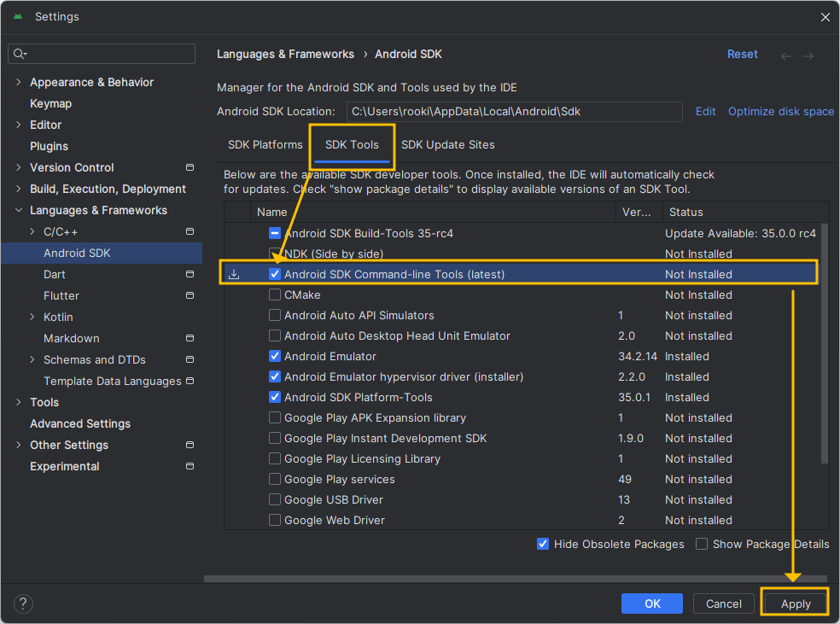The height and width of the screenshot is (624, 840).
Task: Click project-level icon next to C/C++
Action: [x=190, y=231]
